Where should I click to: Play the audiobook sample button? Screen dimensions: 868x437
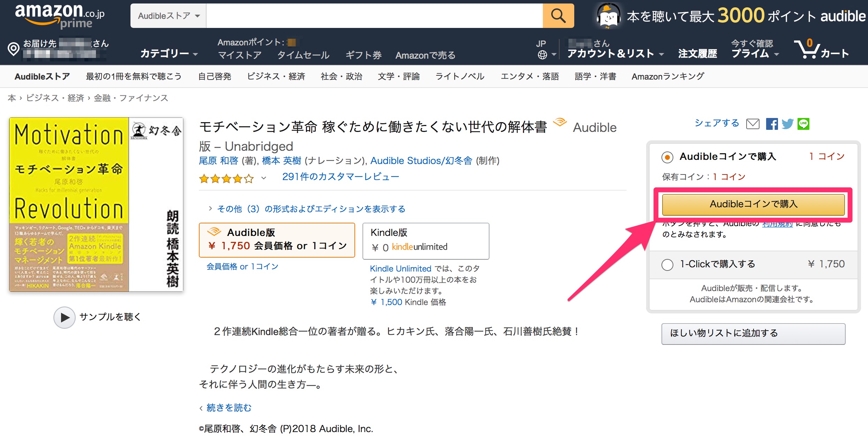click(64, 317)
